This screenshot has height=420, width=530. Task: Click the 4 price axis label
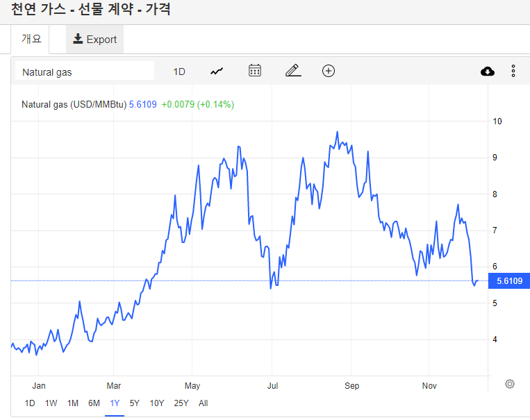point(495,339)
